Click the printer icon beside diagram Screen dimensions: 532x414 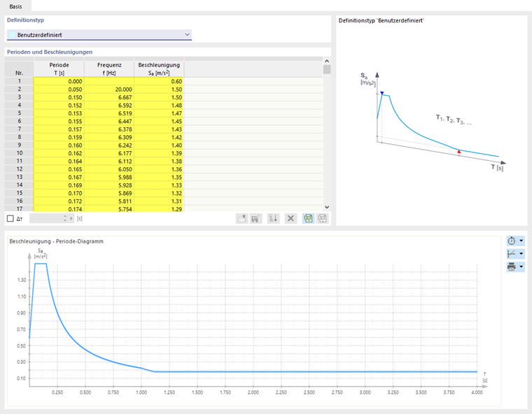point(512,266)
